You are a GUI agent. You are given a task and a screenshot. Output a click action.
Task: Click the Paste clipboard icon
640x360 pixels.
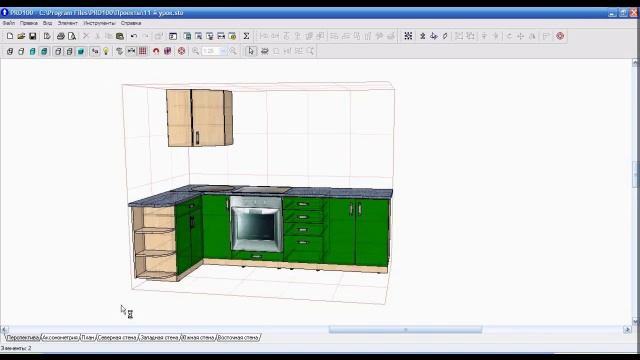[120, 36]
